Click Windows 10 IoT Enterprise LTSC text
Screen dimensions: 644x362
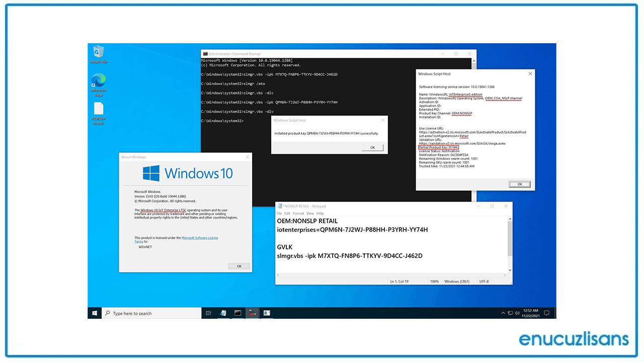[x=163, y=210]
